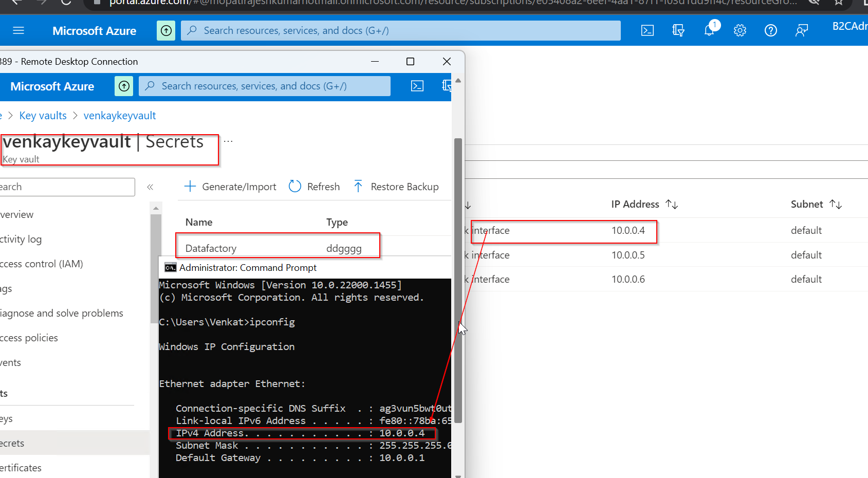Click the Command Prompt window icon
This screenshot has height=478, width=868.
point(170,268)
